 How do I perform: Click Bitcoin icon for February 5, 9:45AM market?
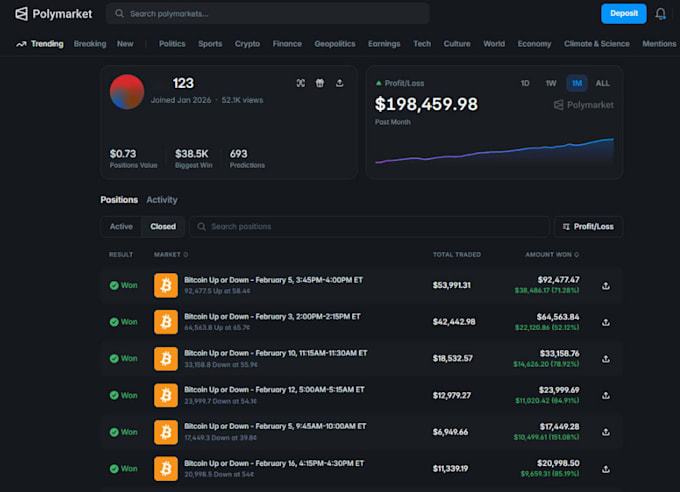(x=166, y=432)
